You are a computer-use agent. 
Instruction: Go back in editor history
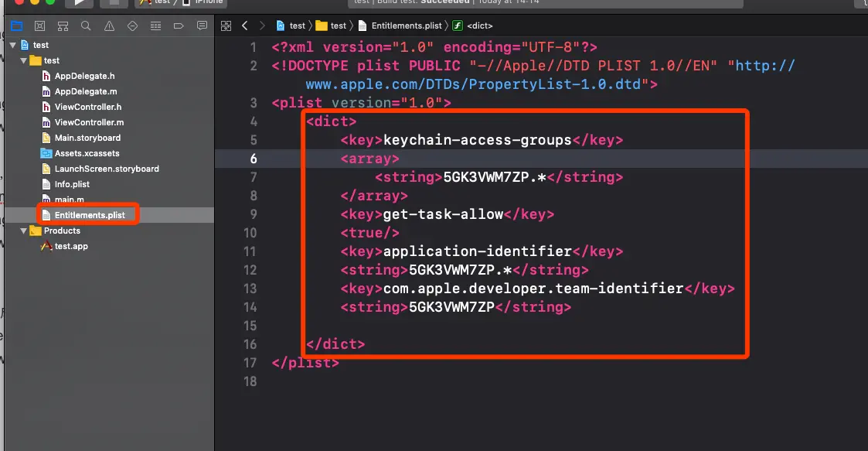(245, 26)
